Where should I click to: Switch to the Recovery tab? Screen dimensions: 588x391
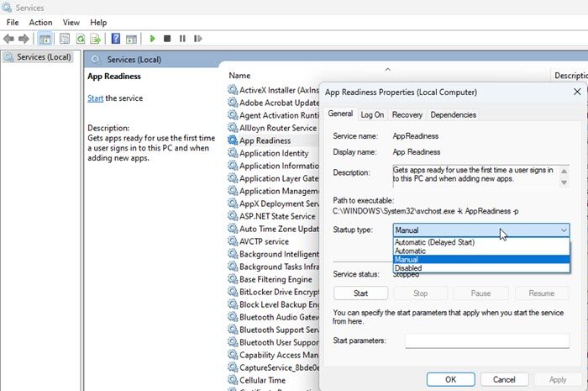tap(407, 115)
